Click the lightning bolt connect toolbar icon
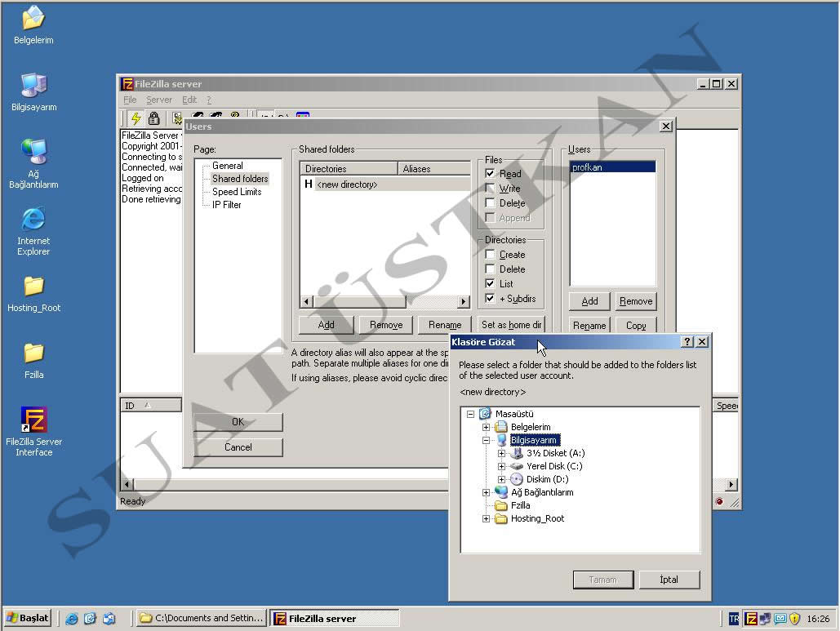 coord(136,118)
